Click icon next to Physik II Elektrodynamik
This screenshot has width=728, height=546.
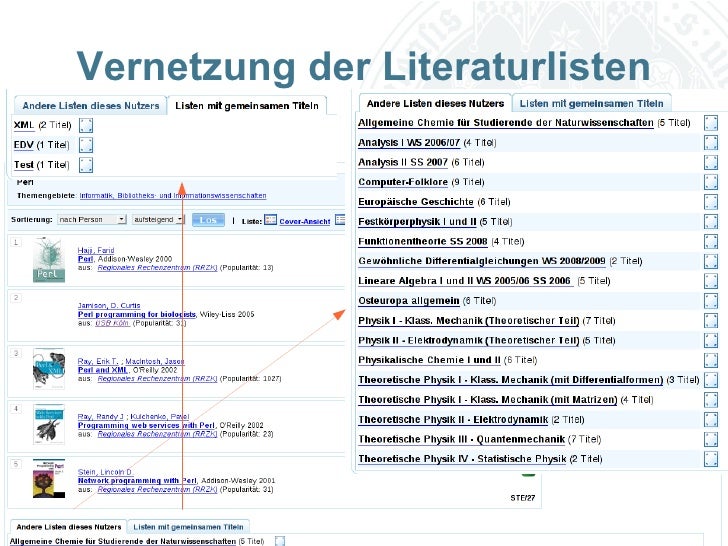[x=711, y=340]
